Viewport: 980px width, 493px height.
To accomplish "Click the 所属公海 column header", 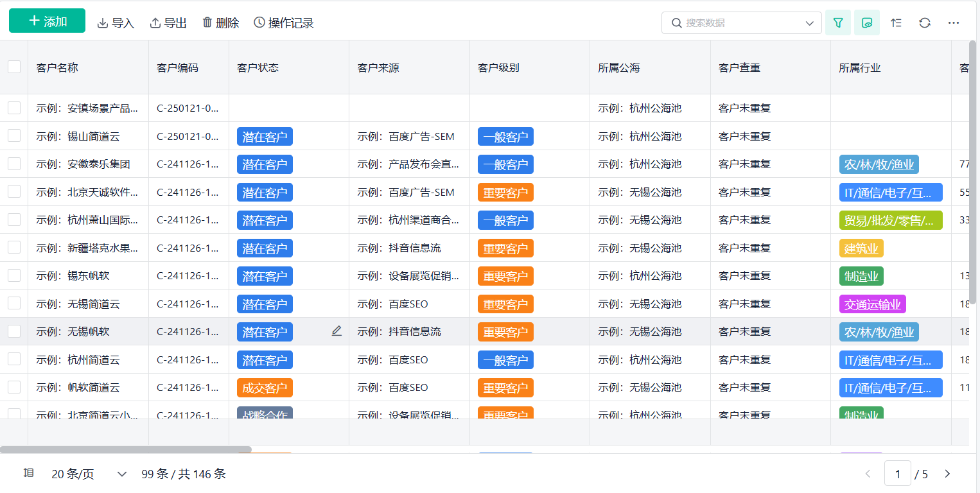I will point(651,67).
